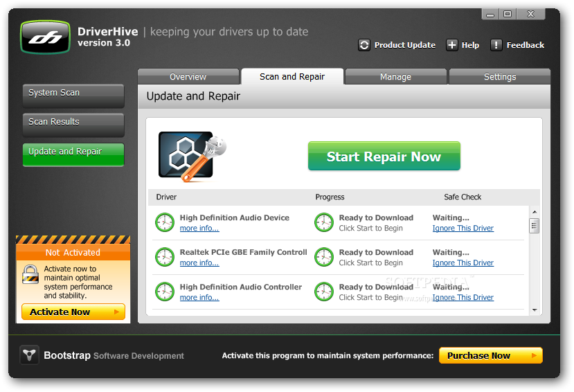
Task: Click the Progress column header
Action: point(330,197)
